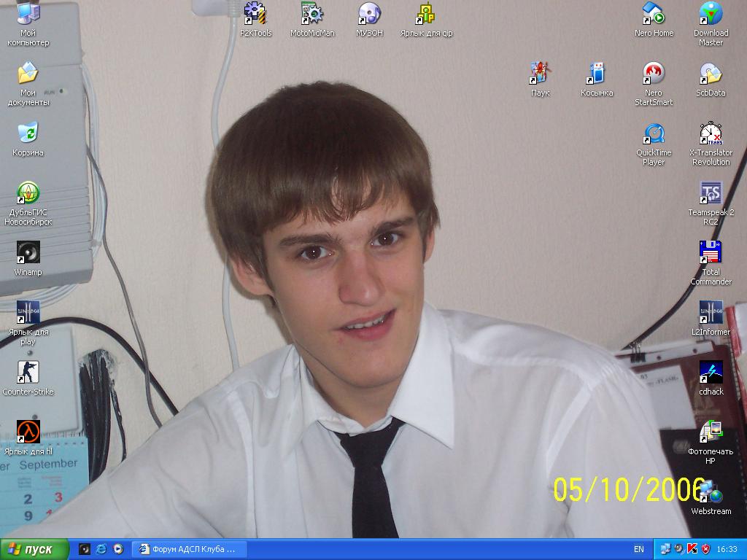Image resolution: width=747 pixels, height=560 pixels.
Task: Click the 16:33 system tray clock
Action: pos(727,549)
